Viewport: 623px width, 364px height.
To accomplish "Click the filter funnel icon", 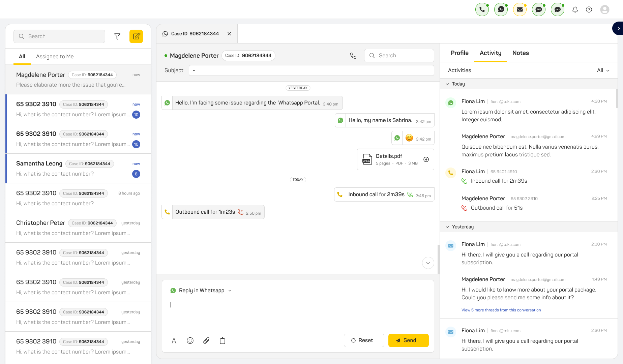I will 117,36.
